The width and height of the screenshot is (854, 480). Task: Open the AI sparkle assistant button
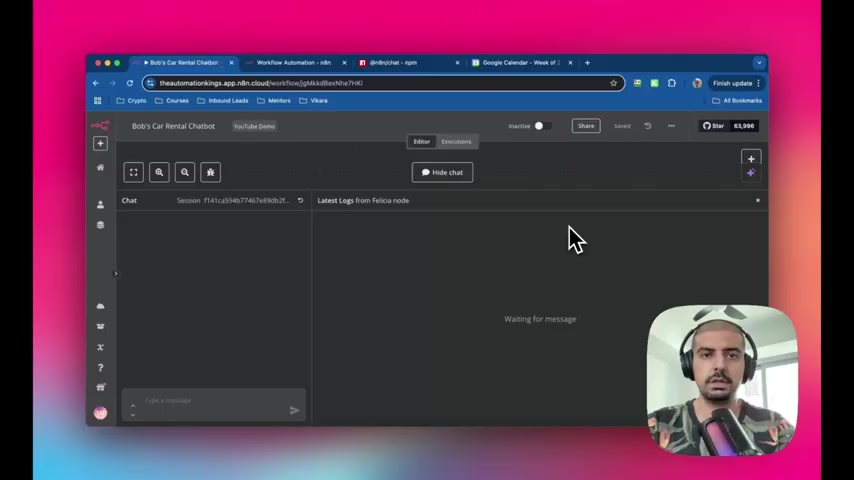click(x=751, y=173)
